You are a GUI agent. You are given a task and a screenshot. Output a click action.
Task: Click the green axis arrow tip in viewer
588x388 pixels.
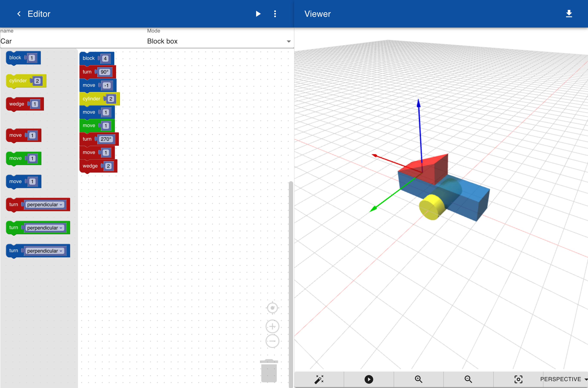[x=373, y=209]
